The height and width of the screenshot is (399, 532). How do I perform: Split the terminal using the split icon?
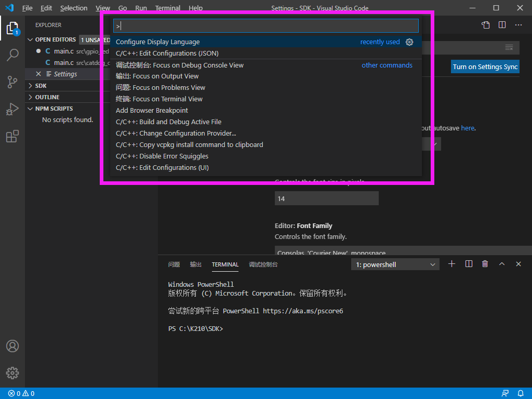pos(468,264)
